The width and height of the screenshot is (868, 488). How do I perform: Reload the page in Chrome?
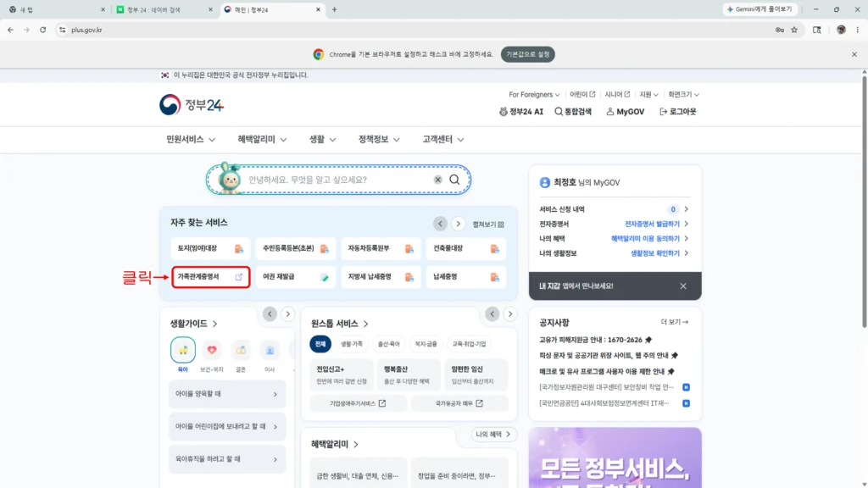coord(42,30)
